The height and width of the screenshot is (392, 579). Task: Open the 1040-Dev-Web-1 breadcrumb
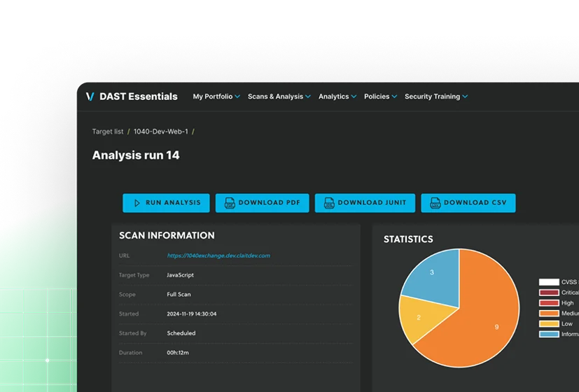pyautogui.click(x=160, y=132)
